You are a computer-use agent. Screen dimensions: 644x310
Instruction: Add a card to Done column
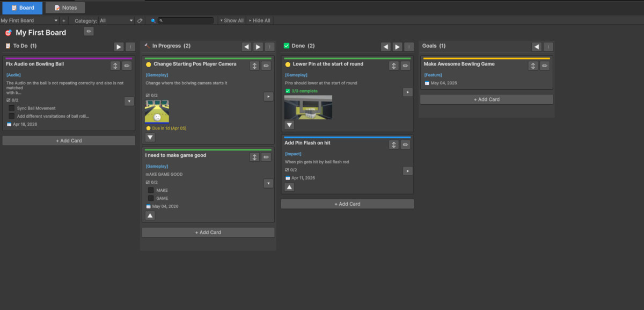pos(347,204)
